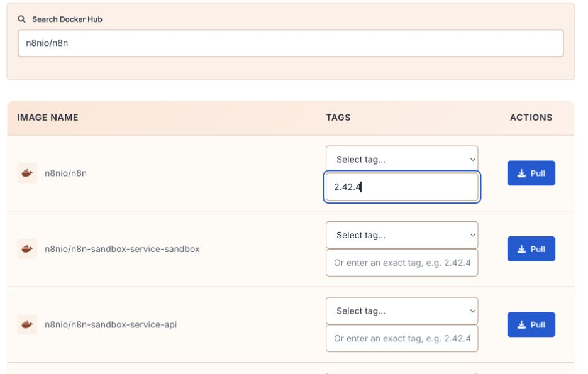Open tag dropdown for n8n-sandbox-service-api

coord(402,311)
